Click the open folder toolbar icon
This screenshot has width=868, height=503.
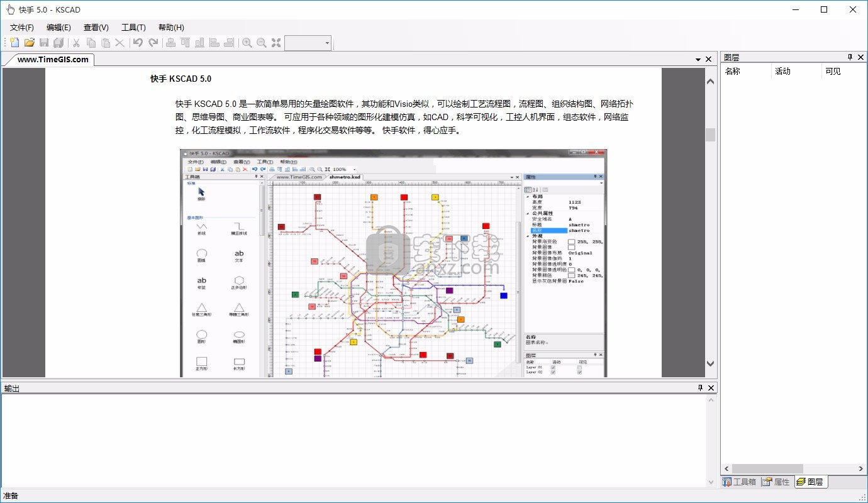tap(30, 43)
